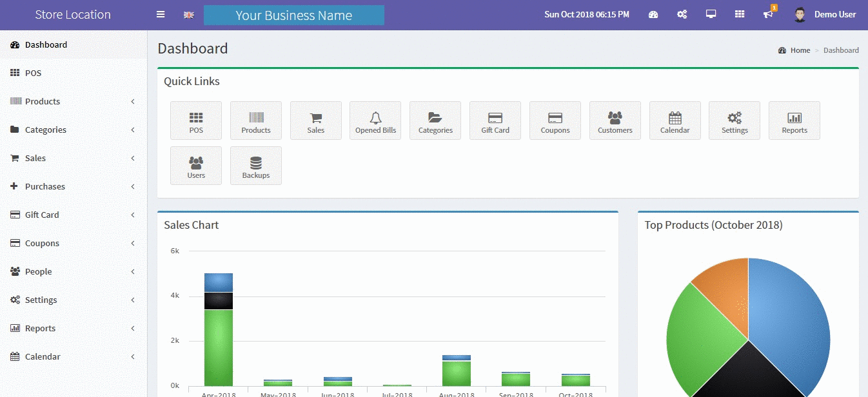Click the Home breadcrumb link
The image size is (868, 397).
[x=800, y=50]
